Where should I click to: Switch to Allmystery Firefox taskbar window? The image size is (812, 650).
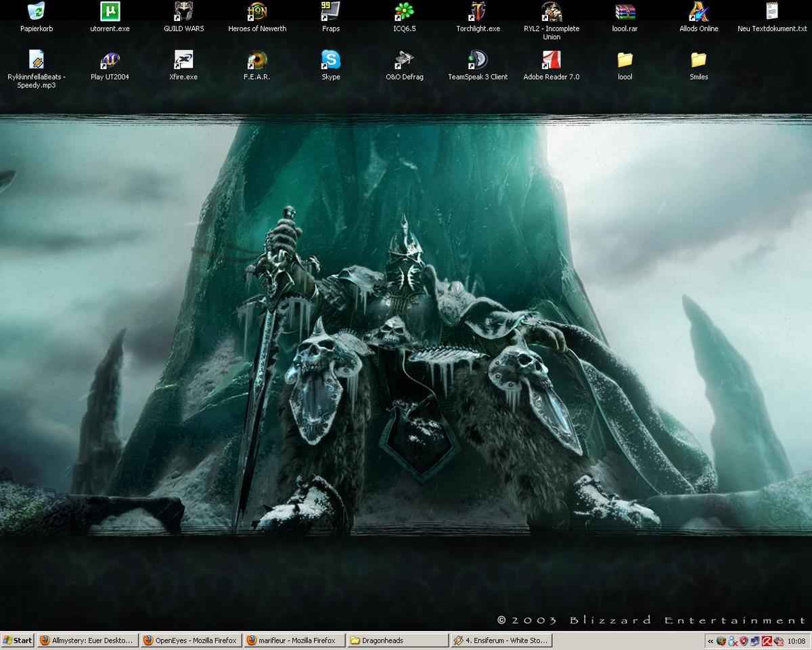(87, 641)
